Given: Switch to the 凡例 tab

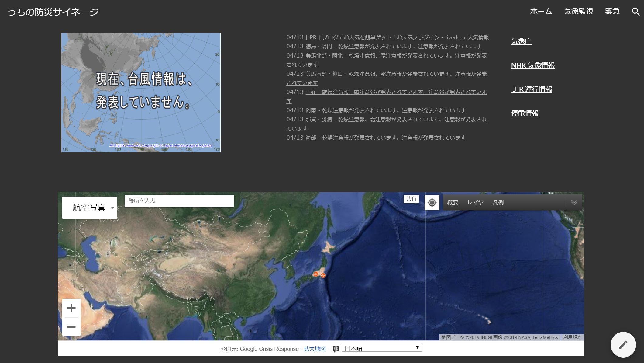Looking at the screenshot, I should (x=498, y=203).
